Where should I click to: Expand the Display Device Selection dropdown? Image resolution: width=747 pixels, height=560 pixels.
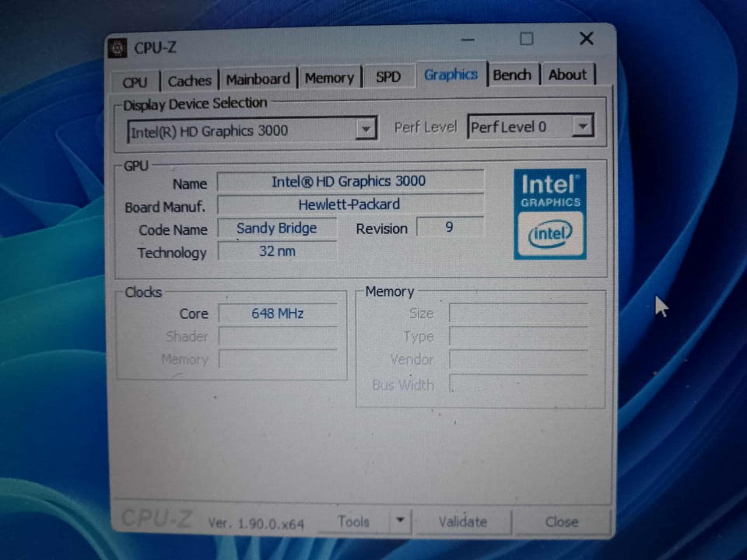pos(366,129)
